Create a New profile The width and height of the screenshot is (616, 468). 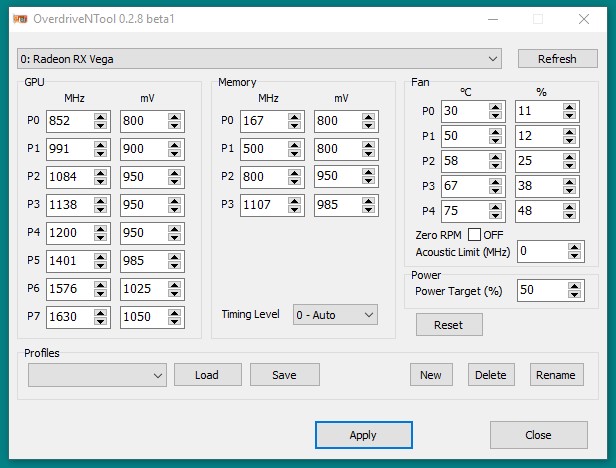click(430, 375)
